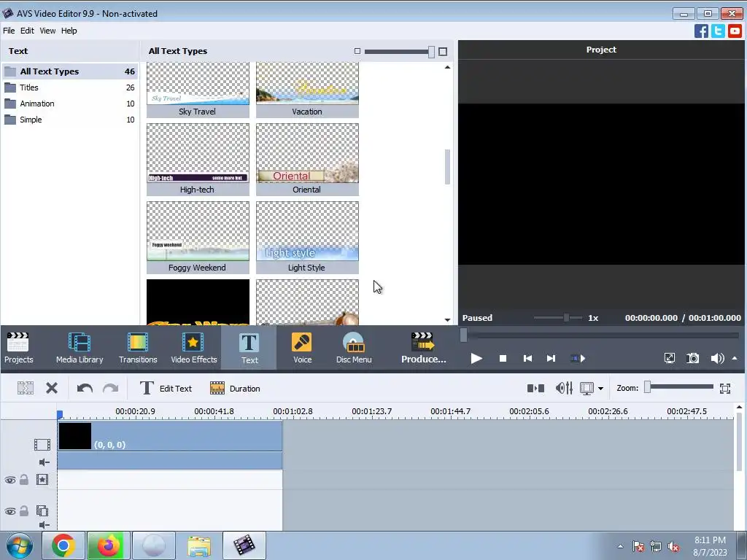This screenshot has height=560, width=747.
Task: Open the audio mixer icon
Action: coord(564,389)
